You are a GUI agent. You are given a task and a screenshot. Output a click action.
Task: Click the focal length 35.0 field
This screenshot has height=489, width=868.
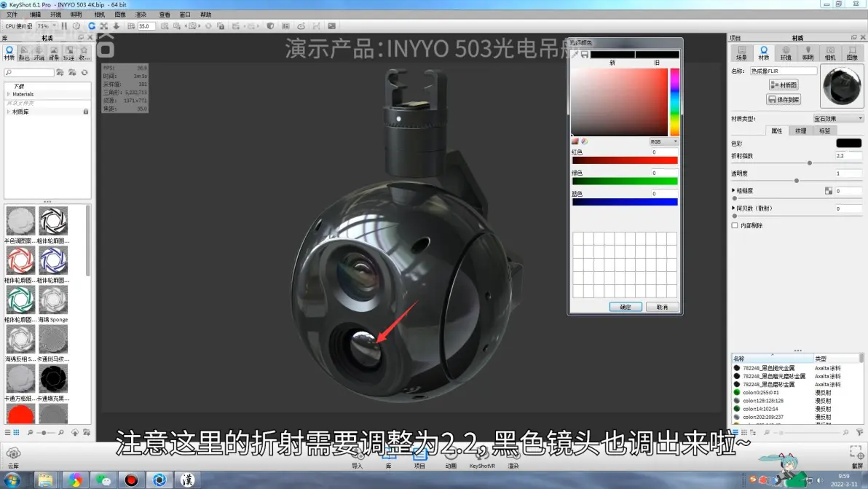[146, 26]
